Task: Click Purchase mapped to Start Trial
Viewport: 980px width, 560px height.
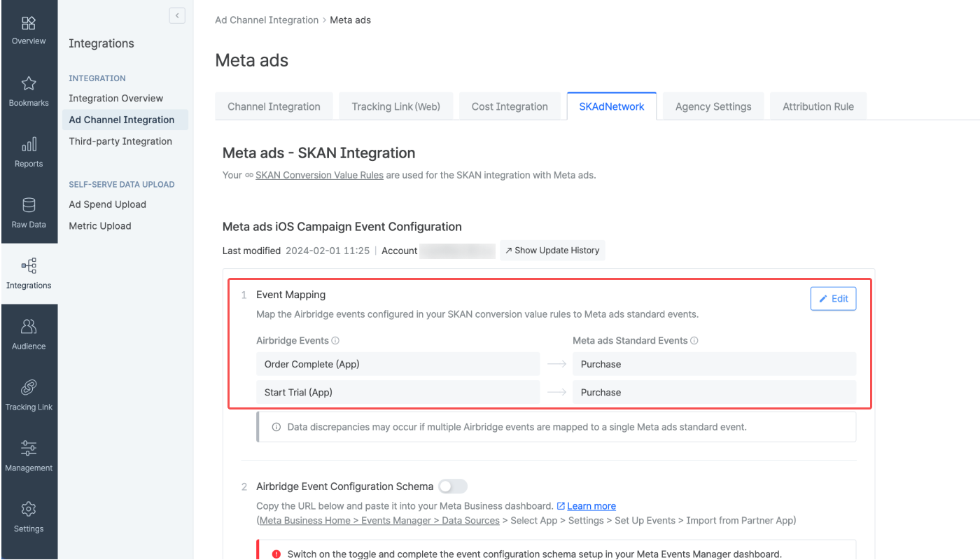Action: click(x=714, y=393)
